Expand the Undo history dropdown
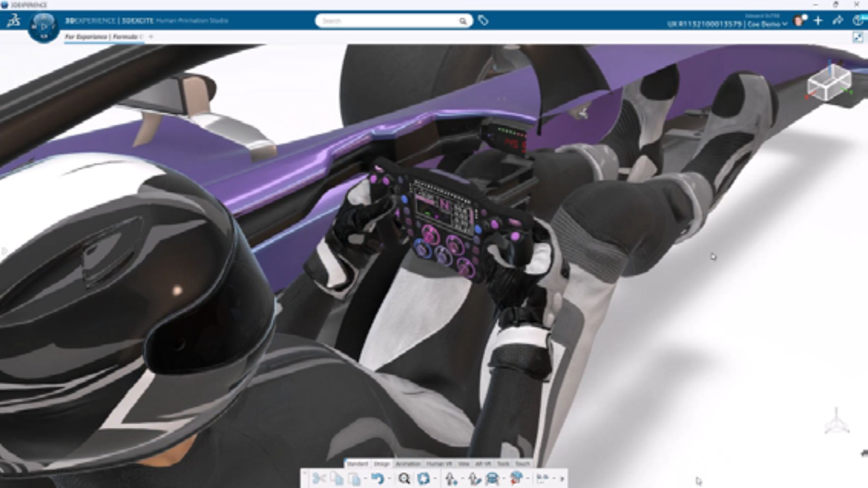 pos(390,479)
